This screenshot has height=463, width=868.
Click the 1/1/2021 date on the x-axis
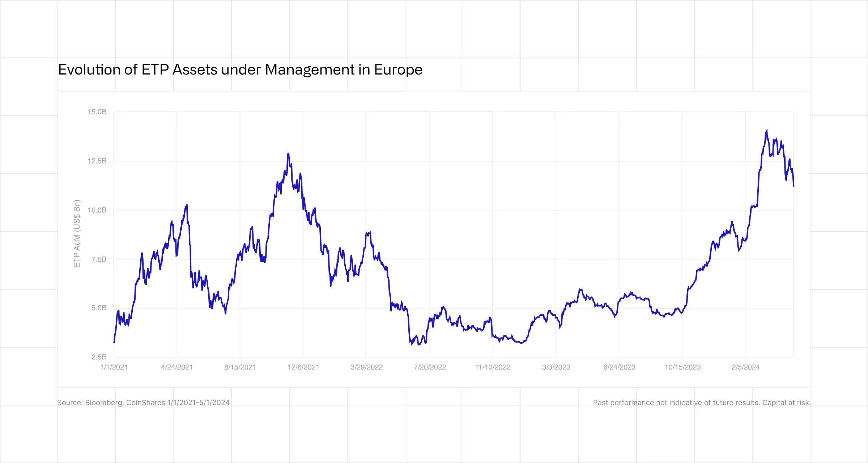pos(114,368)
